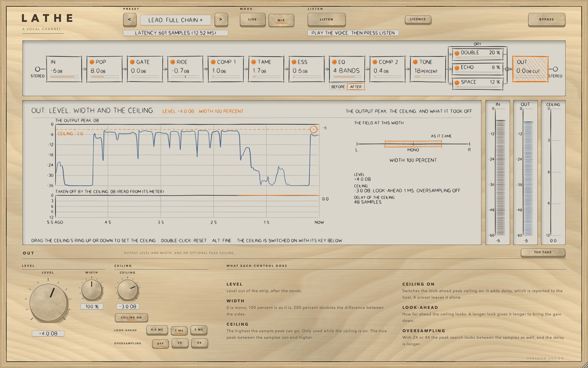Toggle the GATE module's power light
The height and width of the screenshot is (368, 588).
click(x=133, y=62)
